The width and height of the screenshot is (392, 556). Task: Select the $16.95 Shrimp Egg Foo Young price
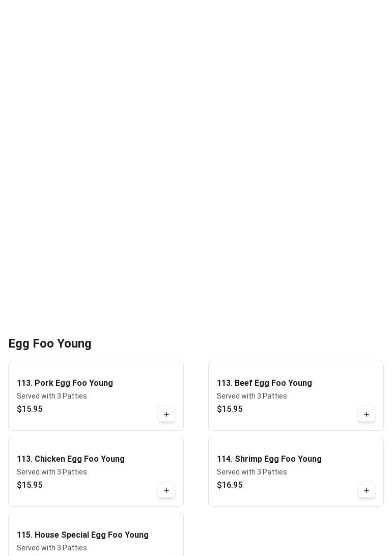(x=230, y=485)
